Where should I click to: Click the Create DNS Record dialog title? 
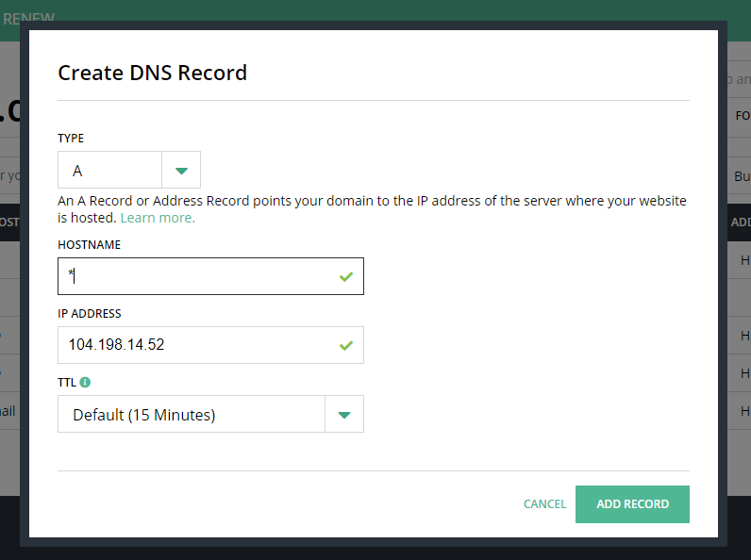click(x=152, y=73)
